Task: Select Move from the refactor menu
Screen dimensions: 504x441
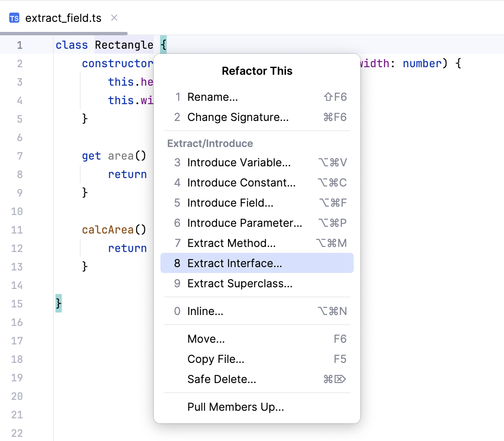Action: [x=206, y=339]
